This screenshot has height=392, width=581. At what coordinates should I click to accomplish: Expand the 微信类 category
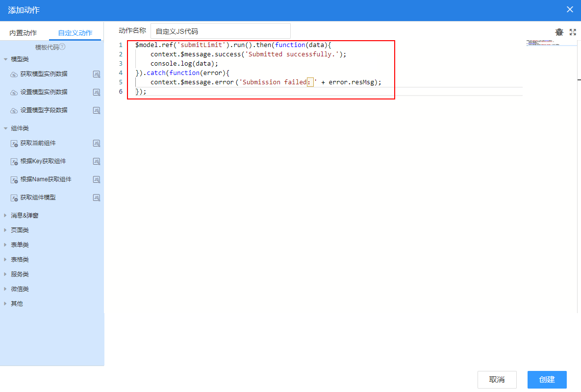coord(6,289)
